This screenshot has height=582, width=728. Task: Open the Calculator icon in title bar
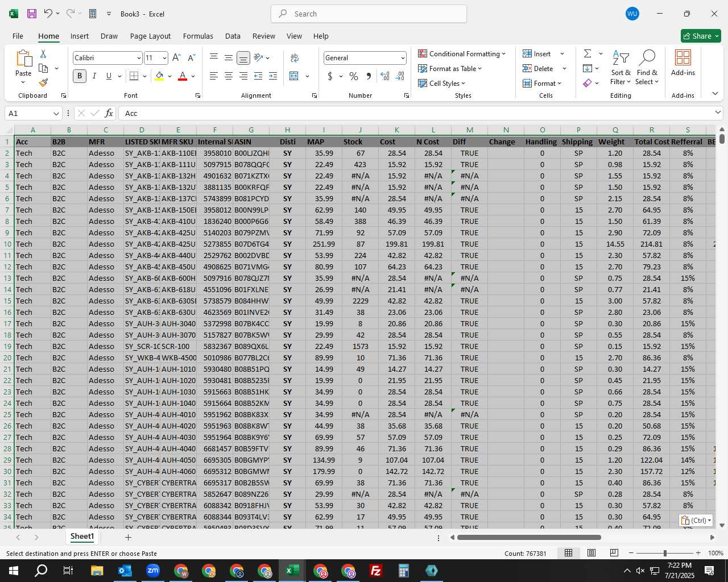[92, 14]
